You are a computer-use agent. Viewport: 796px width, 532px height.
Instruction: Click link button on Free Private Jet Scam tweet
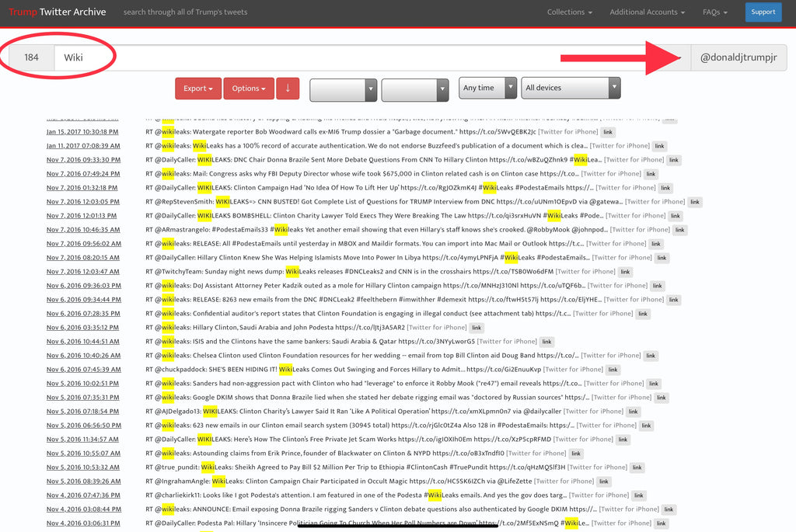[x=623, y=440]
